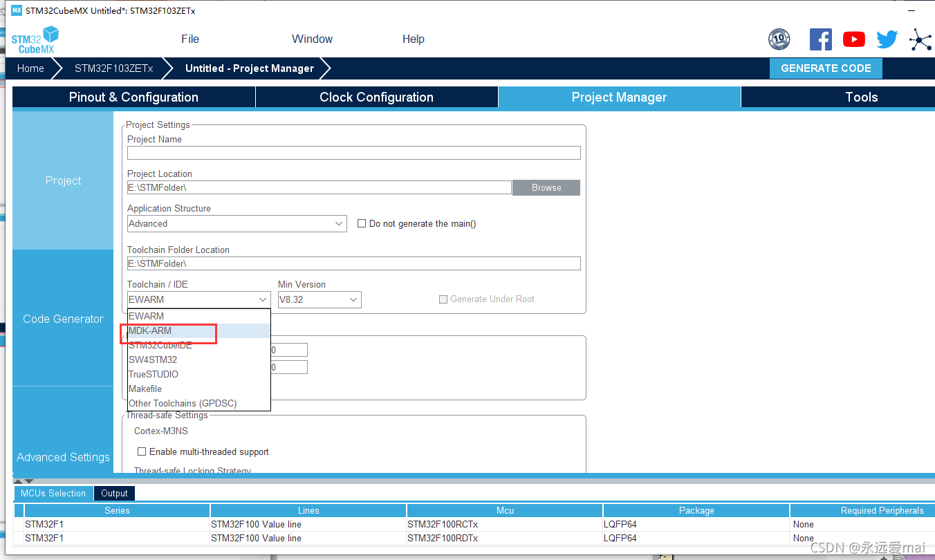Choose TrueSTUDIO from the toolchain list
This screenshot has width=935, height=560.
[x=199, y=374]
